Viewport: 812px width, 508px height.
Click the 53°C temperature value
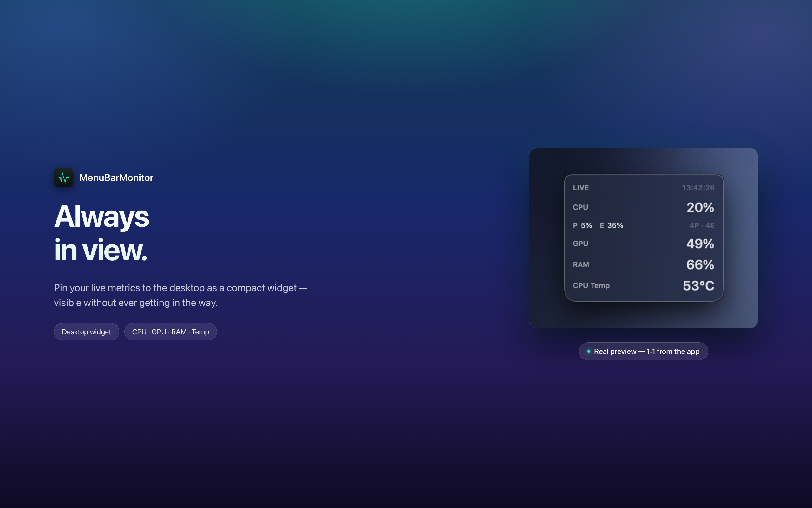click(698, 285)
